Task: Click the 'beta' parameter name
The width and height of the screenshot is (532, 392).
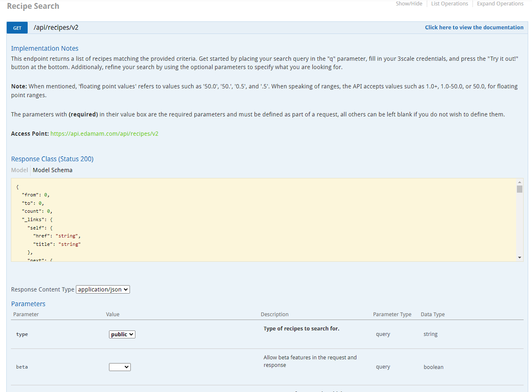Action: (22, 367)
